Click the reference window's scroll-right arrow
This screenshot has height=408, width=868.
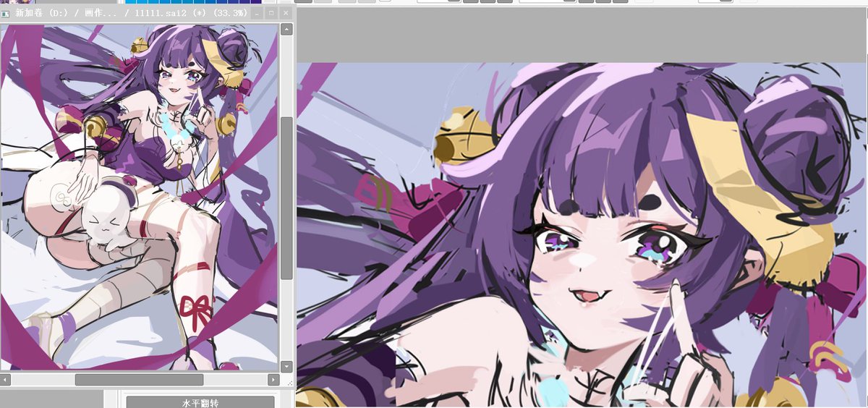click(273, 380)
